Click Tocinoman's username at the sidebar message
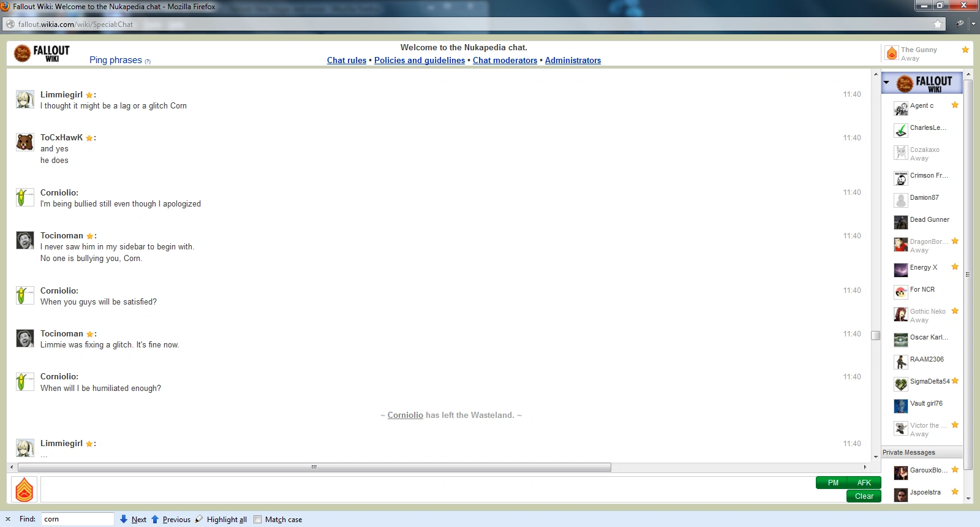The image size is (980, 527). (62, 235)
